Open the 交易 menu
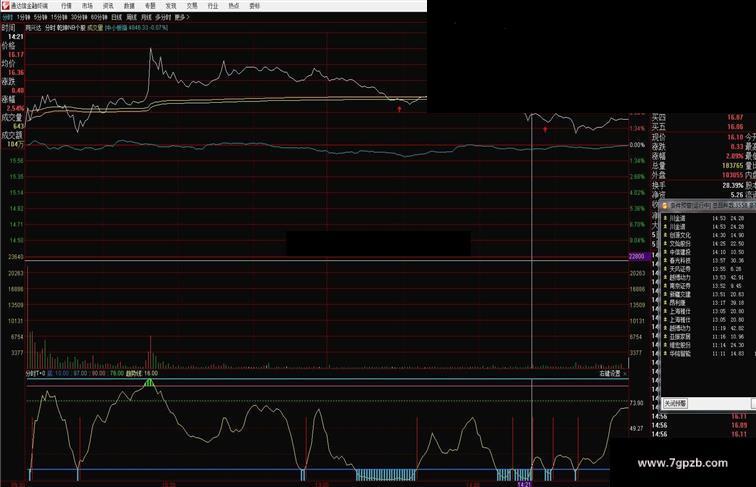 (192, 6)
